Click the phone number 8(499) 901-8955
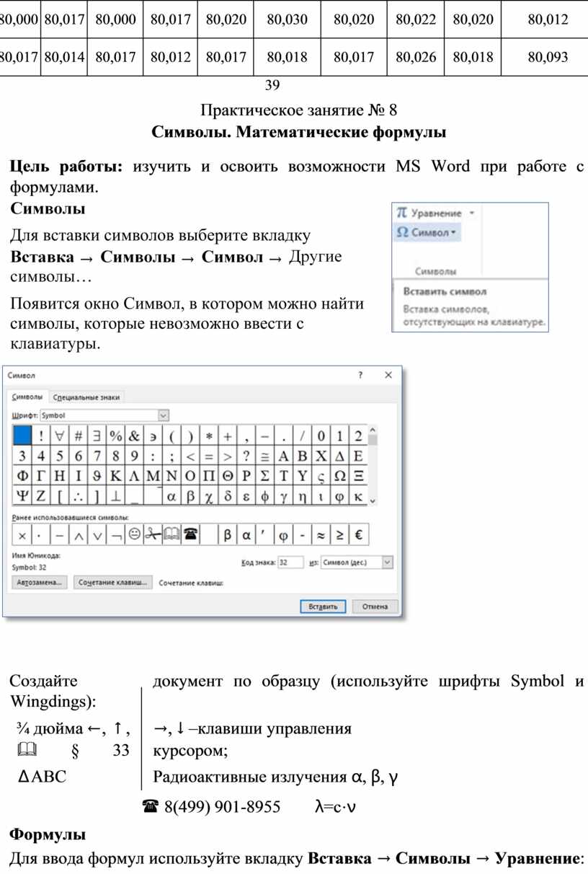This screenshot has height=874, width=588. click(x=222, y=806)
